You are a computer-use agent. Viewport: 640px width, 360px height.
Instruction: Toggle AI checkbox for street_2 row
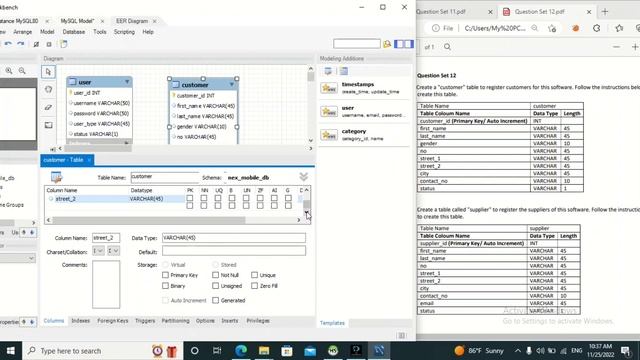(274, 198)
